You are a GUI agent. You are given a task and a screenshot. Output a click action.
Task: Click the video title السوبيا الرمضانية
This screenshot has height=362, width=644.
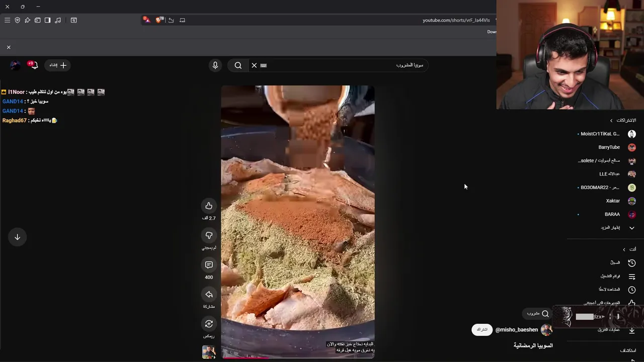click(533, 345)
